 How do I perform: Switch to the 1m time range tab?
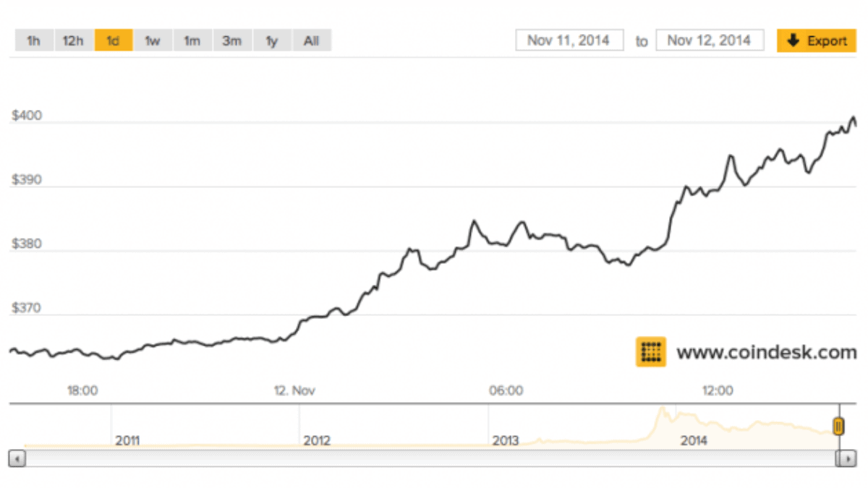(x=192, y=40)
